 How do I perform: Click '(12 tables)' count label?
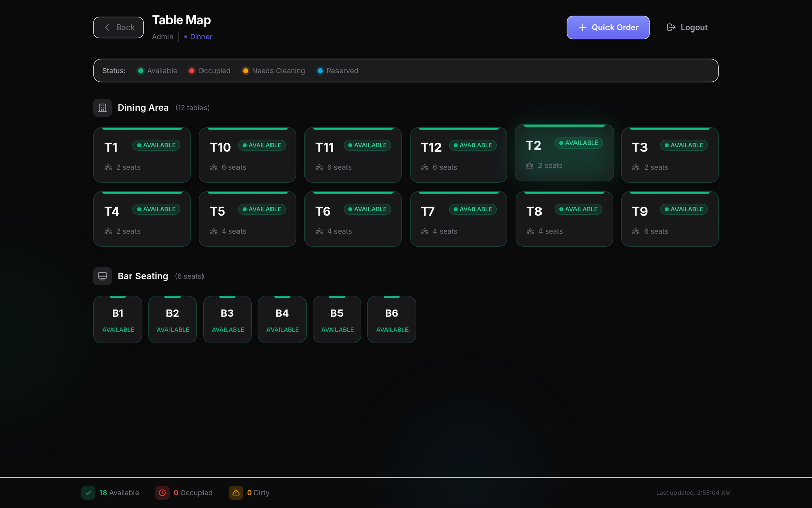tap(192, 108)
